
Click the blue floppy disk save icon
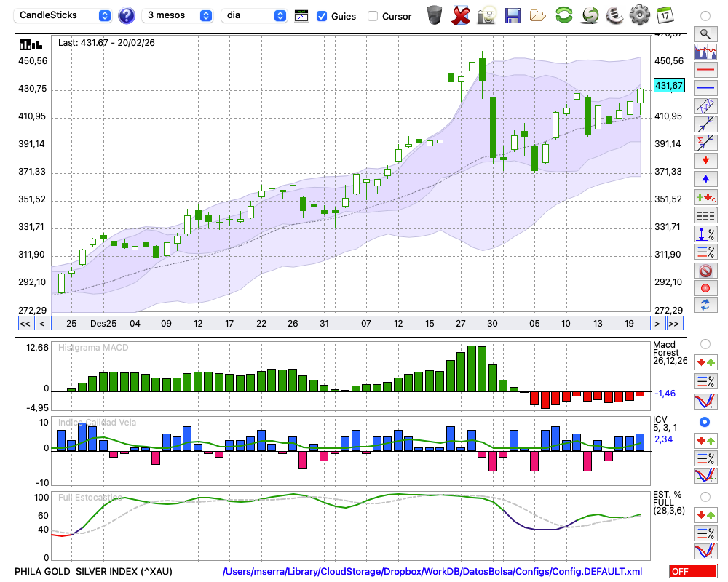[x=513, y=15]
